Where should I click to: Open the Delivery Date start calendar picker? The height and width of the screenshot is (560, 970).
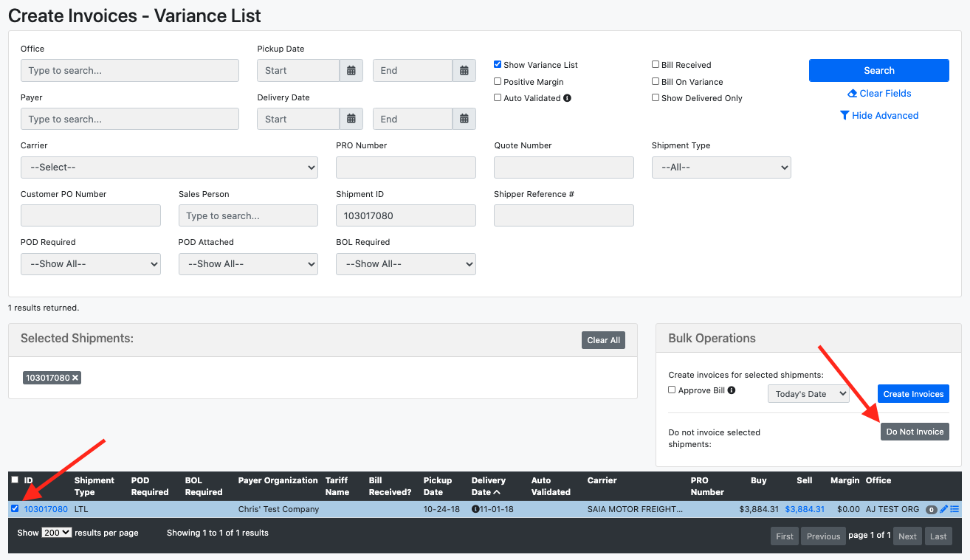(351, 119)
